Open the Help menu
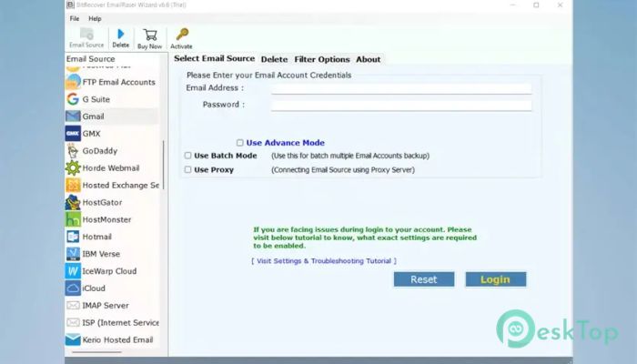The image size is (637, 364). (x=95, y=19)
